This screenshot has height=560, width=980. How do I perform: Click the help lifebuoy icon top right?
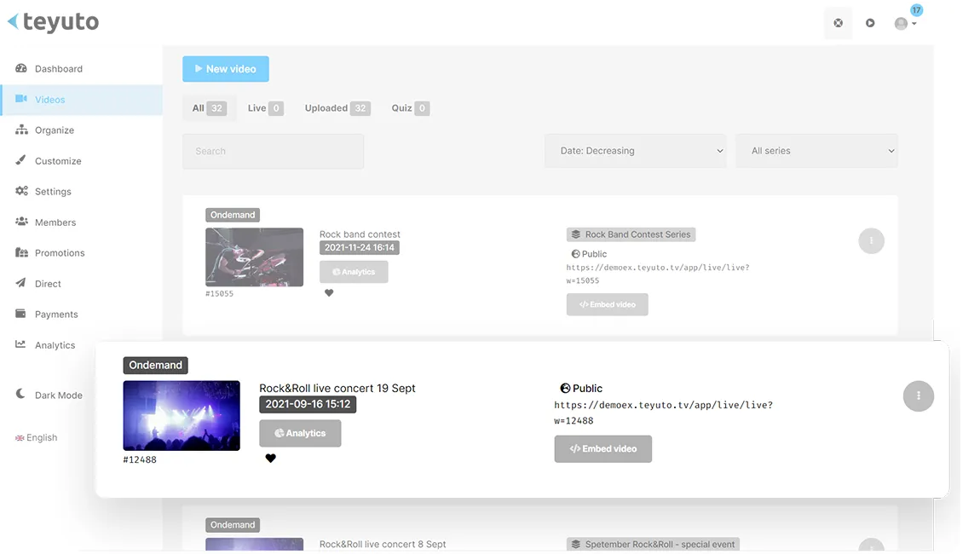[x=838, y=23]
